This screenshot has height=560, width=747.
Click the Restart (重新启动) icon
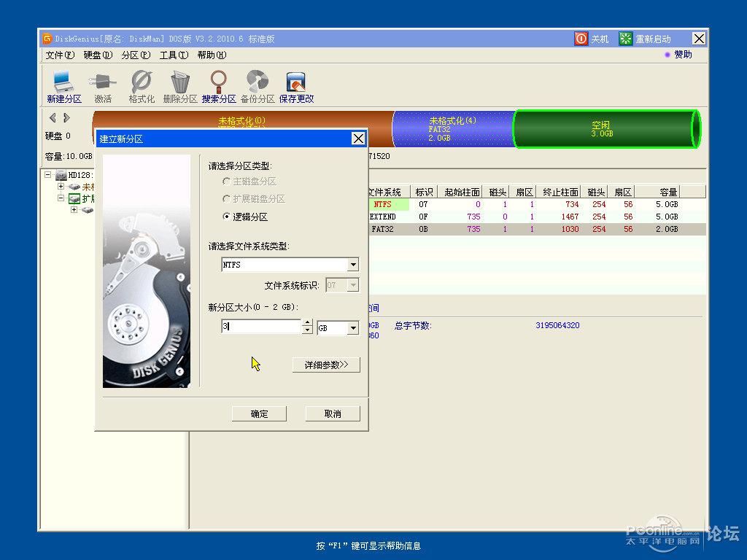coord(625,39)
